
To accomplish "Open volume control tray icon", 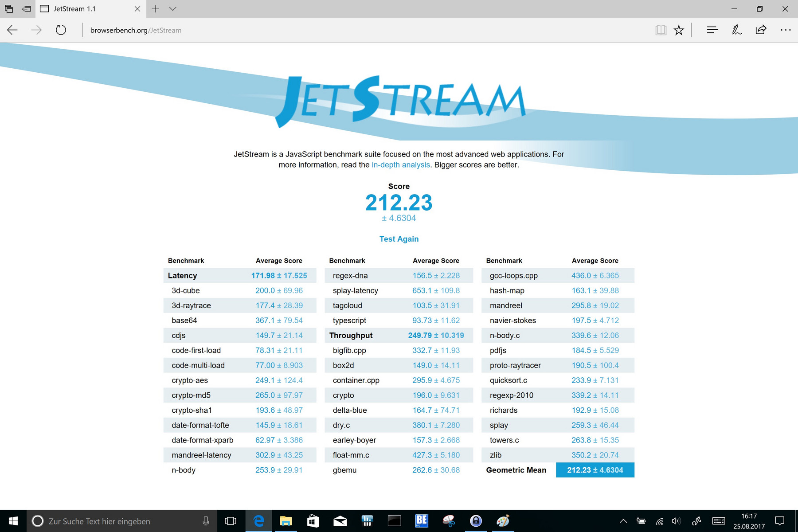I will 676,521.
